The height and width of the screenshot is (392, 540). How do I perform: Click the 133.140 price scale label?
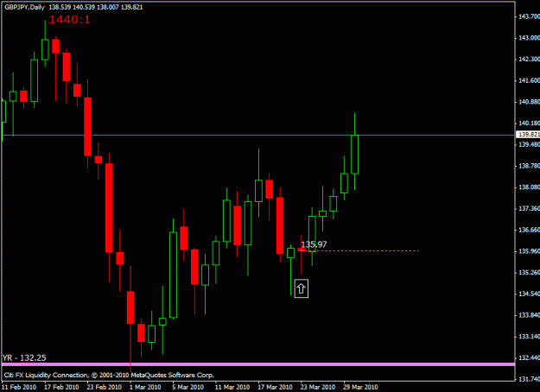coord(529,337)
